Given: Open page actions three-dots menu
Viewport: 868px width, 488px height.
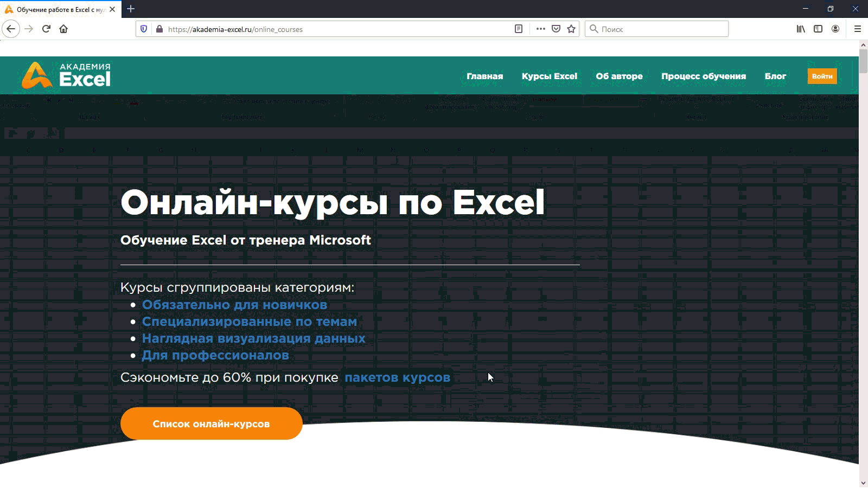Looking at the screenshot, I should pos(540,29).
